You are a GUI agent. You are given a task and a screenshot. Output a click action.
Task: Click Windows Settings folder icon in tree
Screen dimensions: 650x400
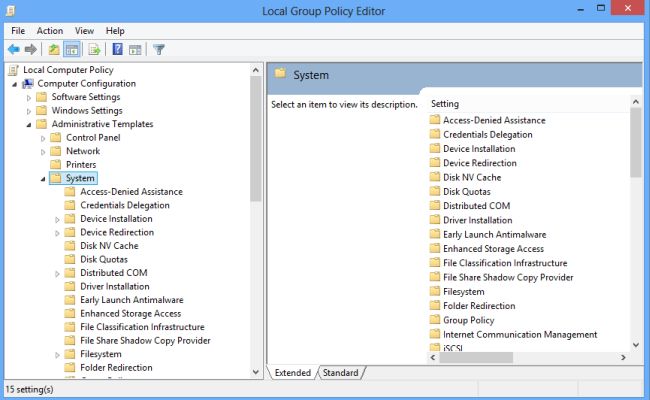41,111
